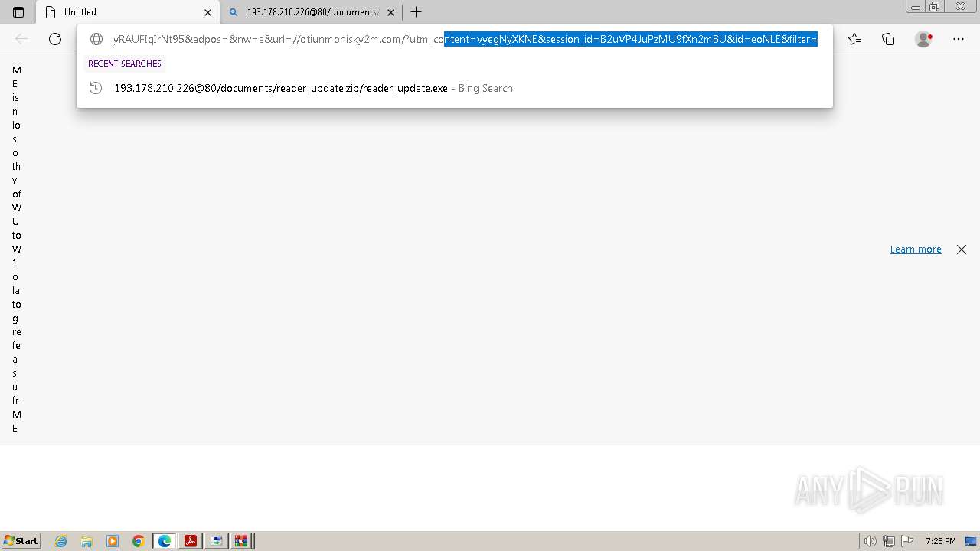The image size is (980, 551).
Task: Click the RECENT SEARCHES label
Action: [x=125, y=64]
